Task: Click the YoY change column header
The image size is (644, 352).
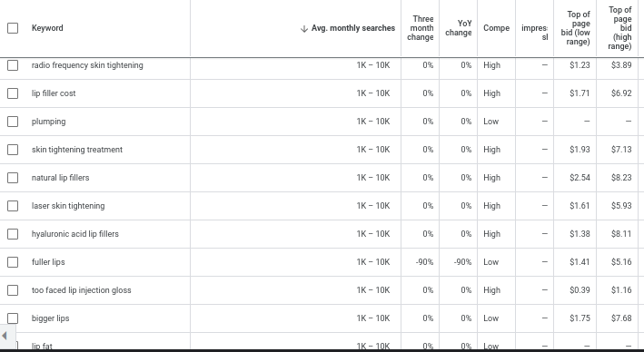Action: (x=459, y=28)
